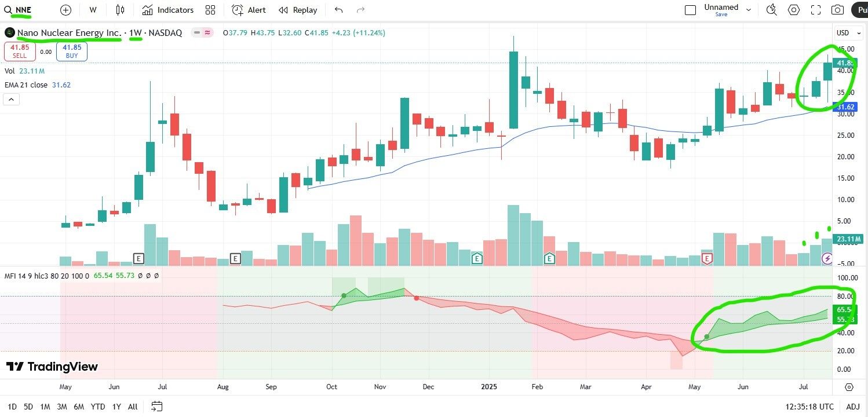This screenshot has width=868, height=417.
Task: Save the Unnamed chart layout
Action: 721,14
